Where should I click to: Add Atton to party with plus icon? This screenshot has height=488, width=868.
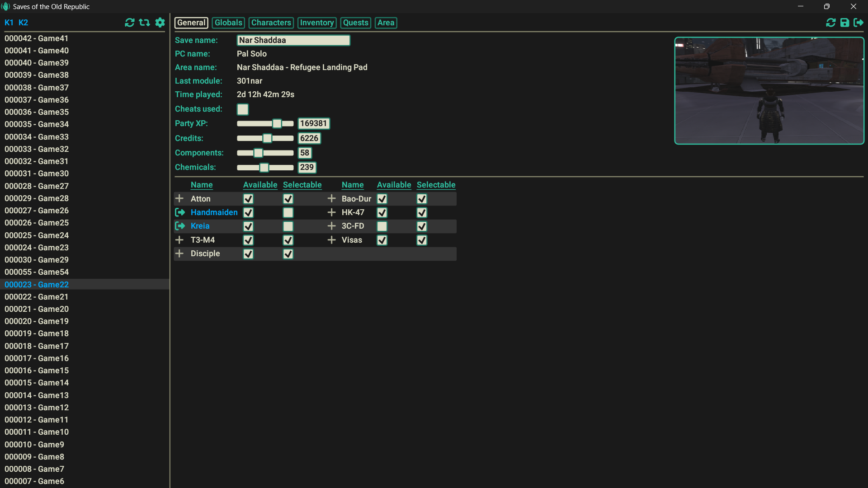pyautogui.click(x=179, y=199)
